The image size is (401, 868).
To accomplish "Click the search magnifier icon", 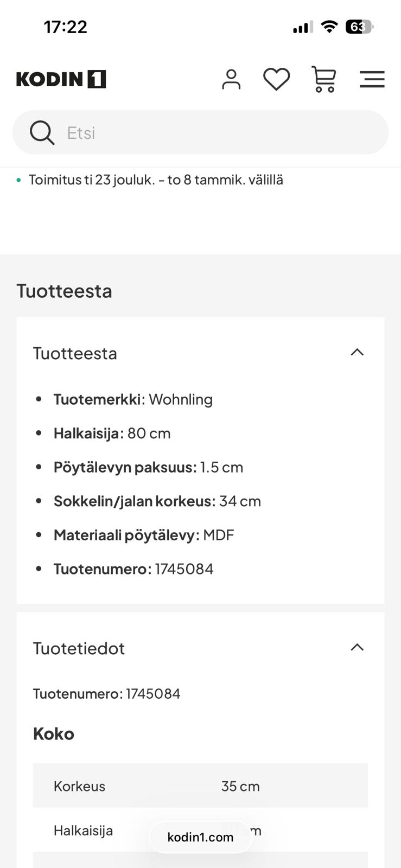I will [42, 132].
